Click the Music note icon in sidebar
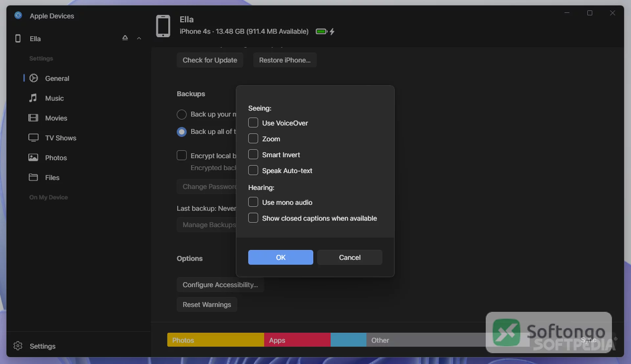Screen dimensions: 631x364 [x=33, y=98]
